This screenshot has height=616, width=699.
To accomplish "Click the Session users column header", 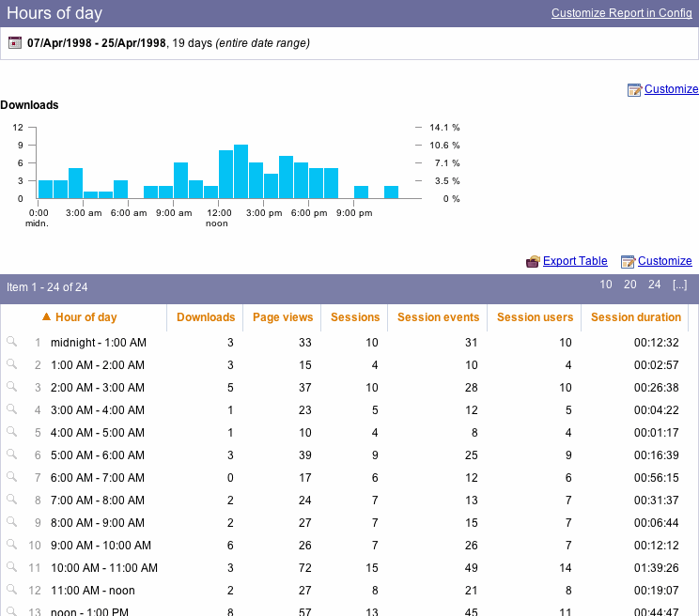I will click(535, 317).
